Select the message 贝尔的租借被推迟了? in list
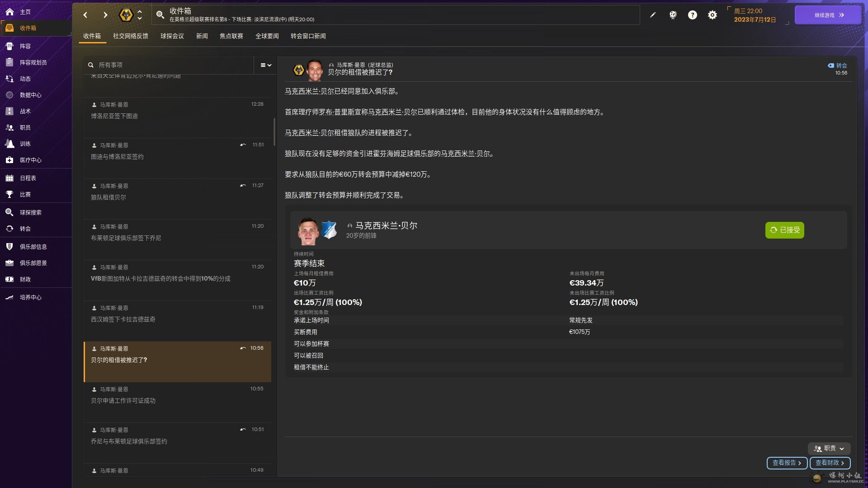This screenshot has height=488, width=868. 177,361
